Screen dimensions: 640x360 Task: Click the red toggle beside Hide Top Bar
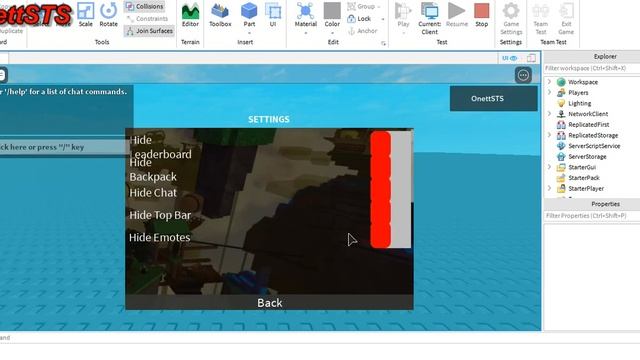(x=381, y=213)
